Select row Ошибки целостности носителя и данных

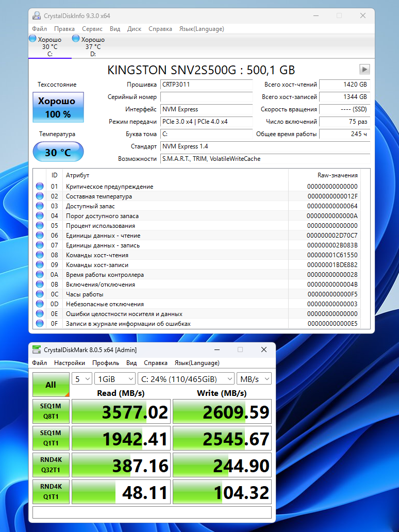pos(197,314)
